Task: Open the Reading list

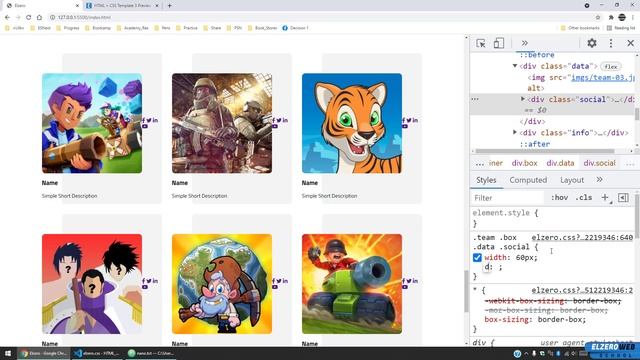Action: tap(621, 28)
